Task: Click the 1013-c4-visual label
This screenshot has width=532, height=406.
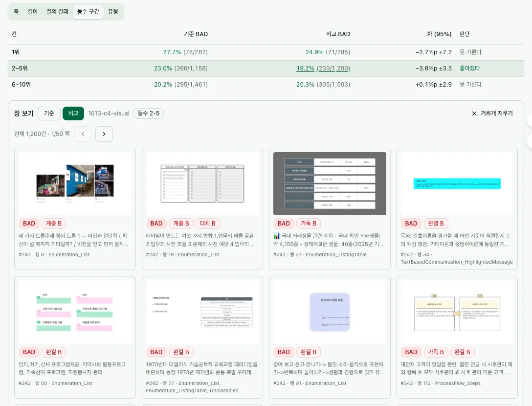Action: point(109,113)
